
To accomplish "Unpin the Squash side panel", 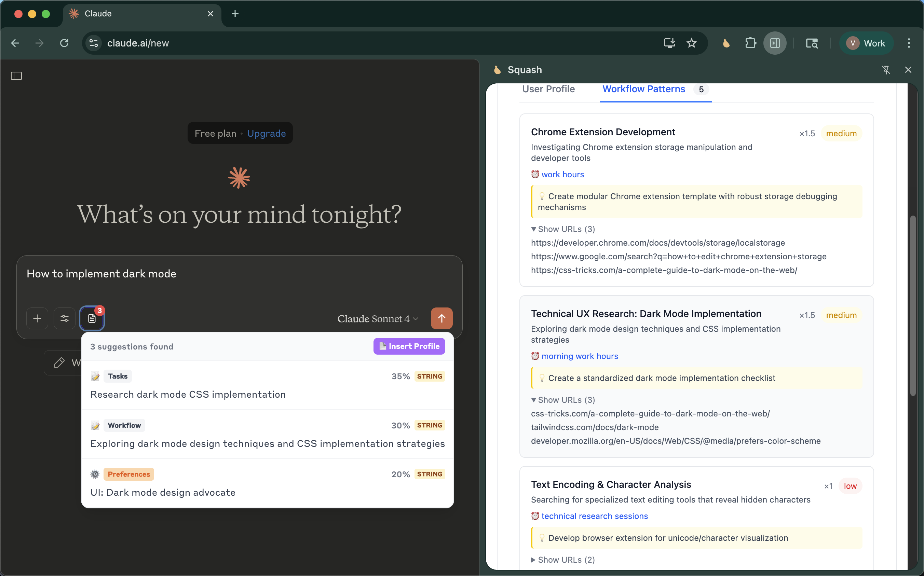I will tap(886, 70).
